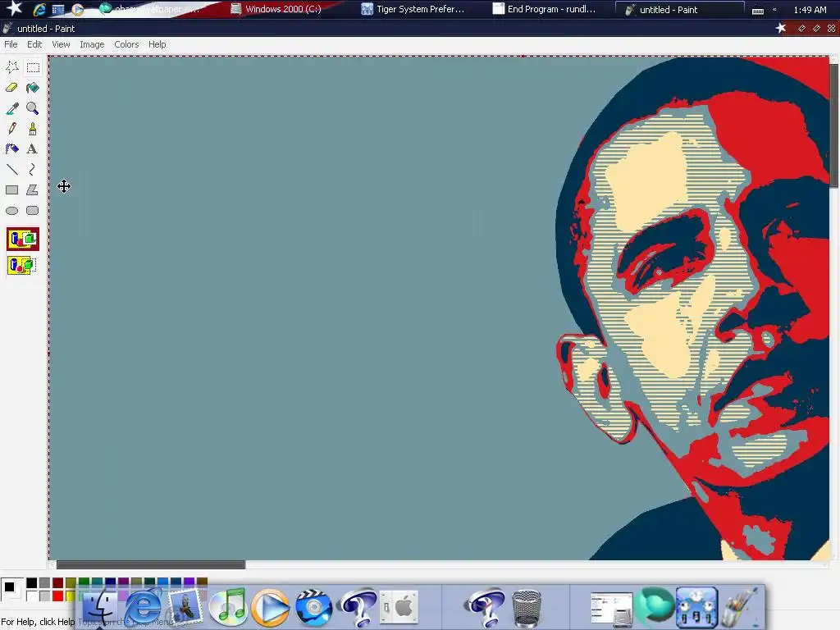Select the Text tool
The width and height of the screenshot is (840, 630).
point(33,149)
